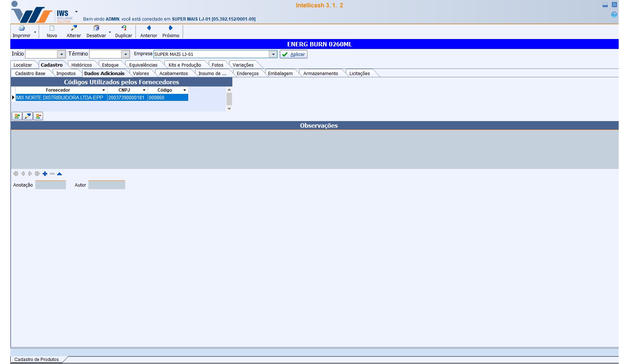
Task: Click the edit supplier code pencil button
Action: tap(28, 116)
